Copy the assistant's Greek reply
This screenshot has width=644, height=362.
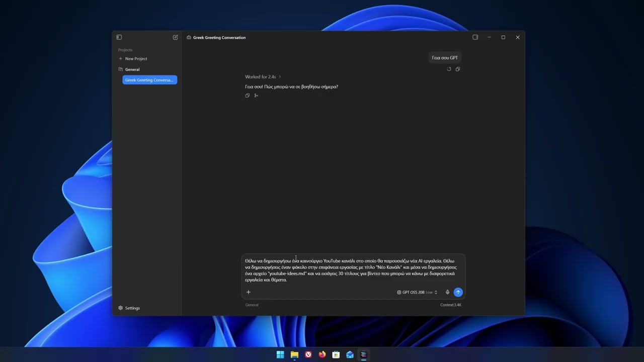click(248, 96)
